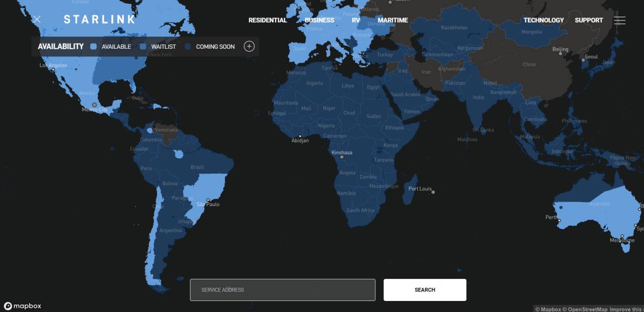Screen dimensions: 644x312
Task: Click the STARLINK logo
Action: (100, 20)
